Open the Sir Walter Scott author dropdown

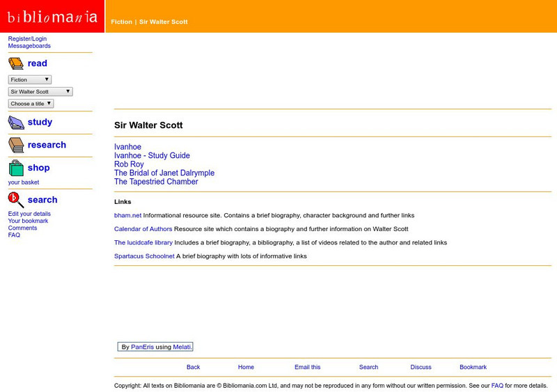click(40, 92)
